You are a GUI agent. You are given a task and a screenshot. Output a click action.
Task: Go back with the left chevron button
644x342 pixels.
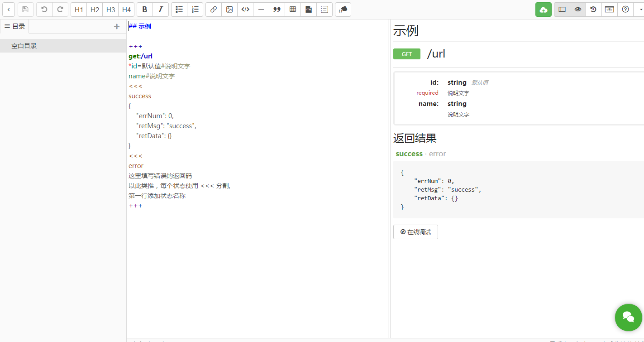(9, 10)
